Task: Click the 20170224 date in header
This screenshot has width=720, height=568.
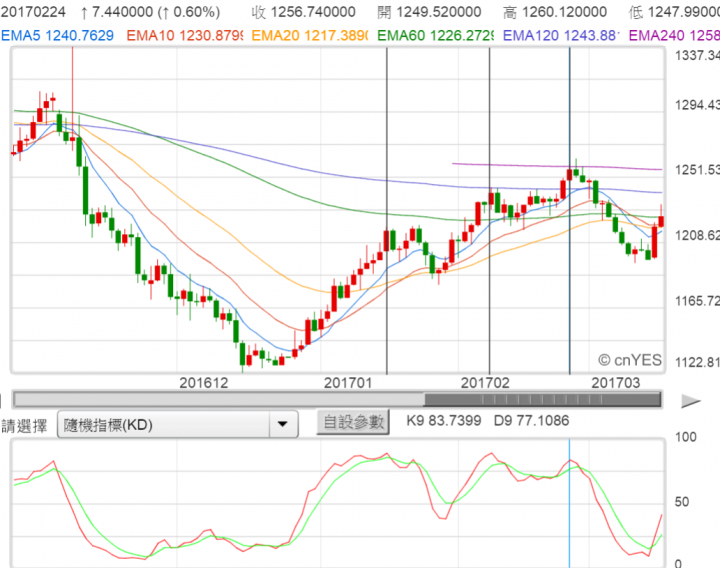Action: click(34, 11)
